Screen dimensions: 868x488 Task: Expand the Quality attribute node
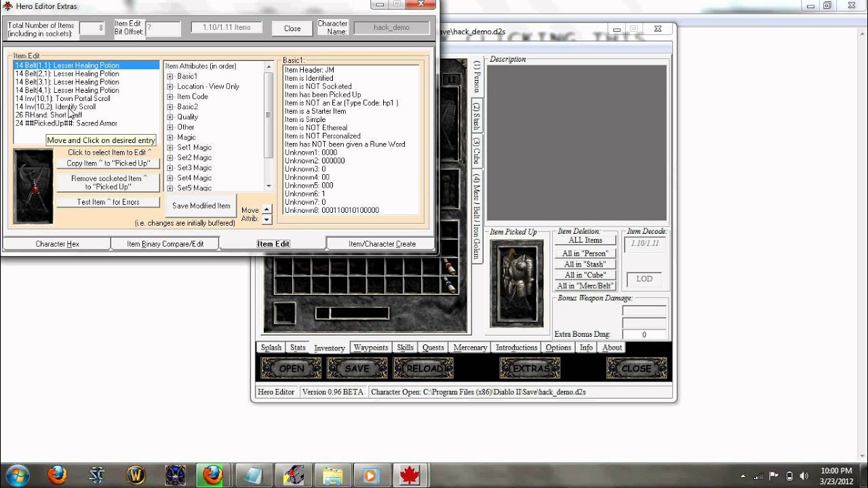tap(170, 117)
